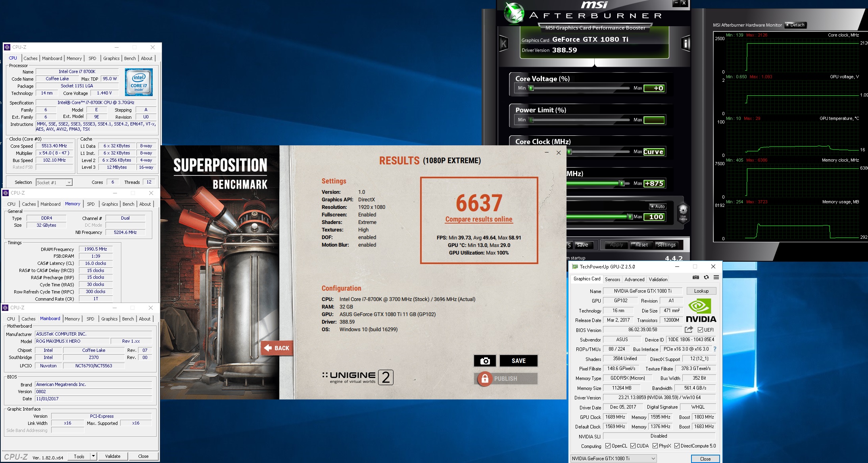Toggle the PhysX checkbox in GPU-Z
The height and width of the screenshot is (463, 868).
[x=655, y=446]
